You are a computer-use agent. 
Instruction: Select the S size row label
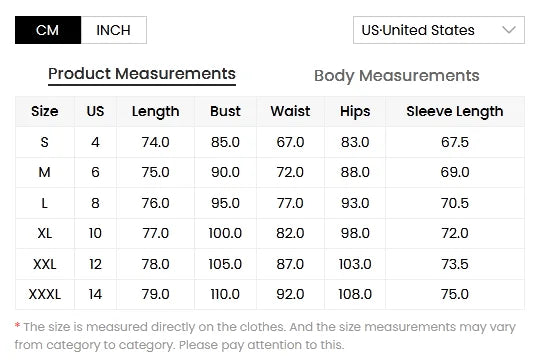(45, 142)
